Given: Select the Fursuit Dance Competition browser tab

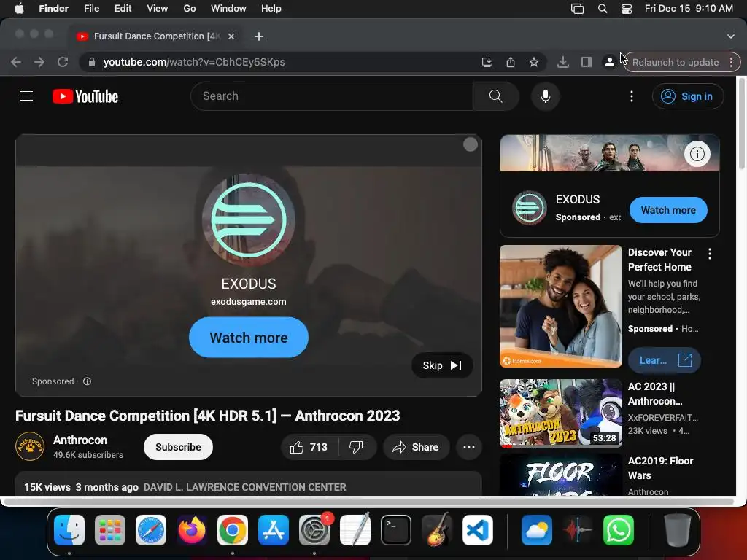Looking at the screenshot, I should (155, 36).
